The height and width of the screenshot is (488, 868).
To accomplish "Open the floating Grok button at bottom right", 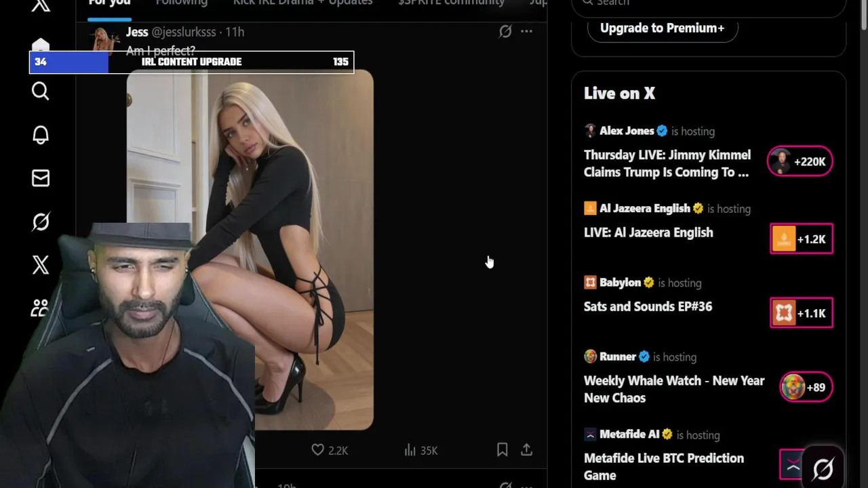I will click(823, 468).
